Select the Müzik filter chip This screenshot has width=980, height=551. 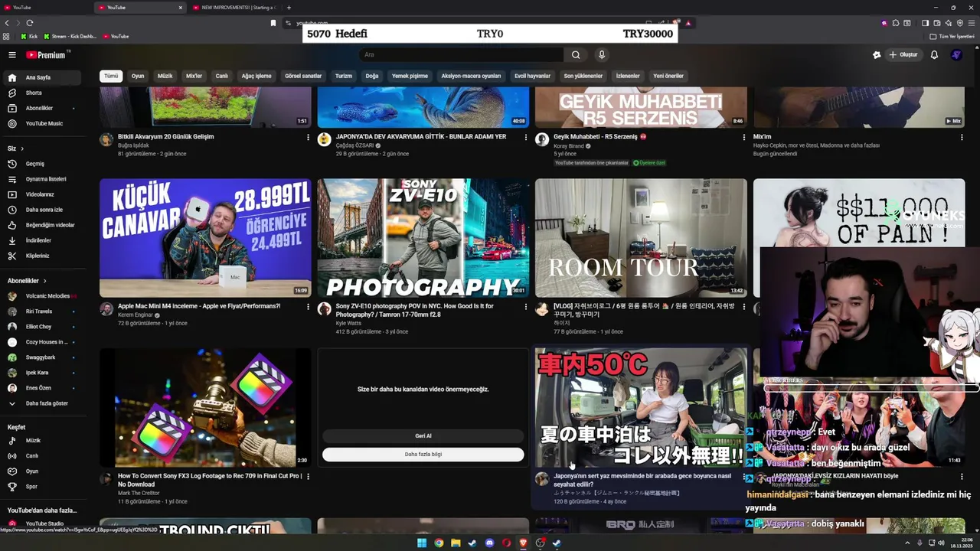click(165, 76)
